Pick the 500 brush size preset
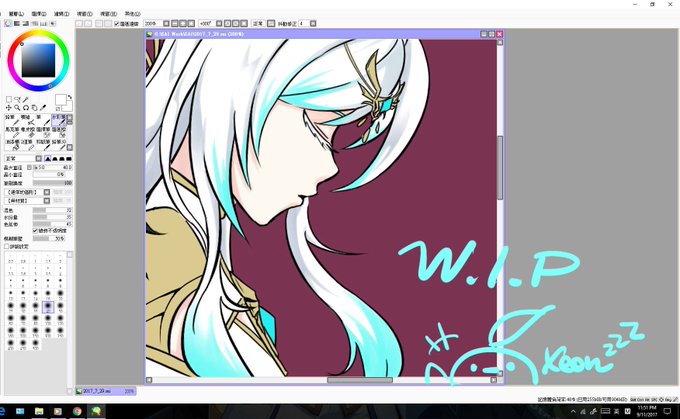 point(36,344)
